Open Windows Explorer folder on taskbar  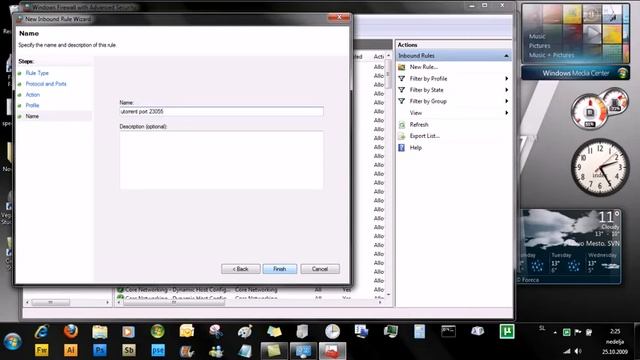[x=100, y=331]
